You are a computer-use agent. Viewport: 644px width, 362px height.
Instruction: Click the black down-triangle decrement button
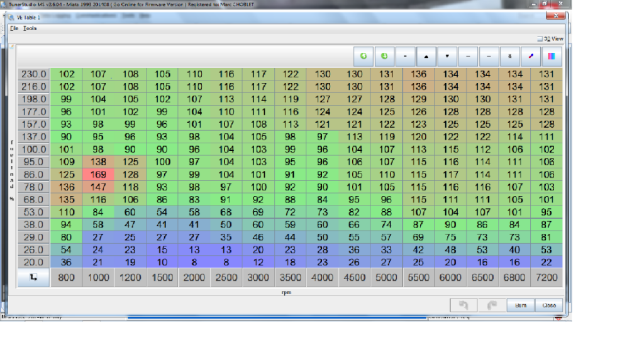(x=447, y=56)
